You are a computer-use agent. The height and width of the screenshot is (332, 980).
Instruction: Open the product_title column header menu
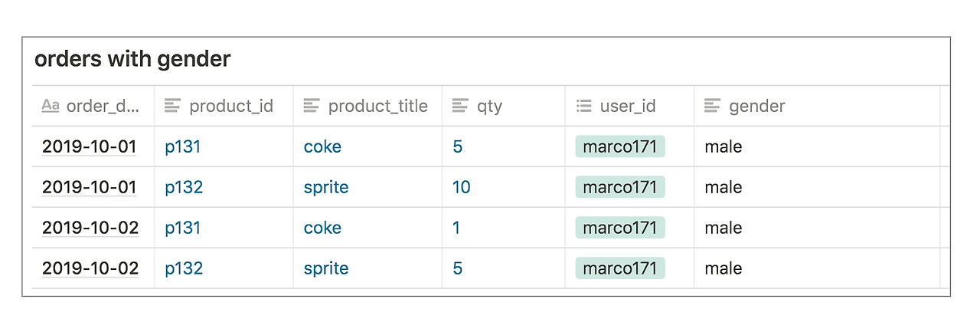pyautogui.click(x=377, y=106)
